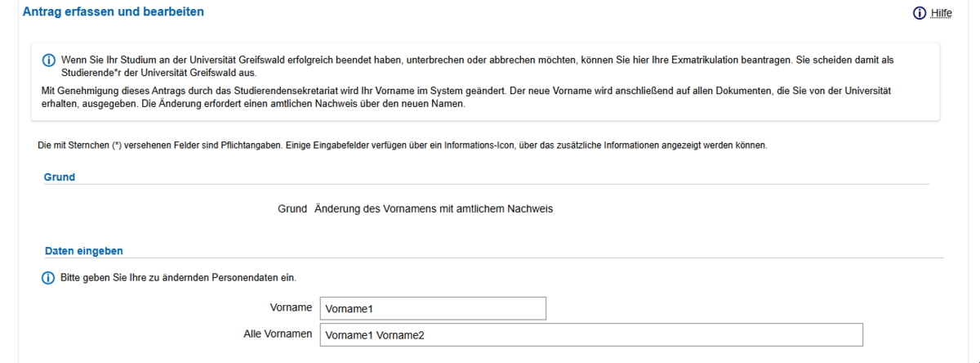Click the 'Alle Vornamen' field label
Viewport: 980px width, 363px height.
click(x=278, y=334)
